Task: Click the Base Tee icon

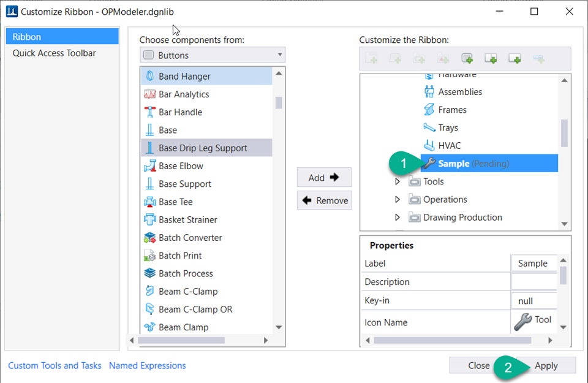Action: click(x=149, y=202)
